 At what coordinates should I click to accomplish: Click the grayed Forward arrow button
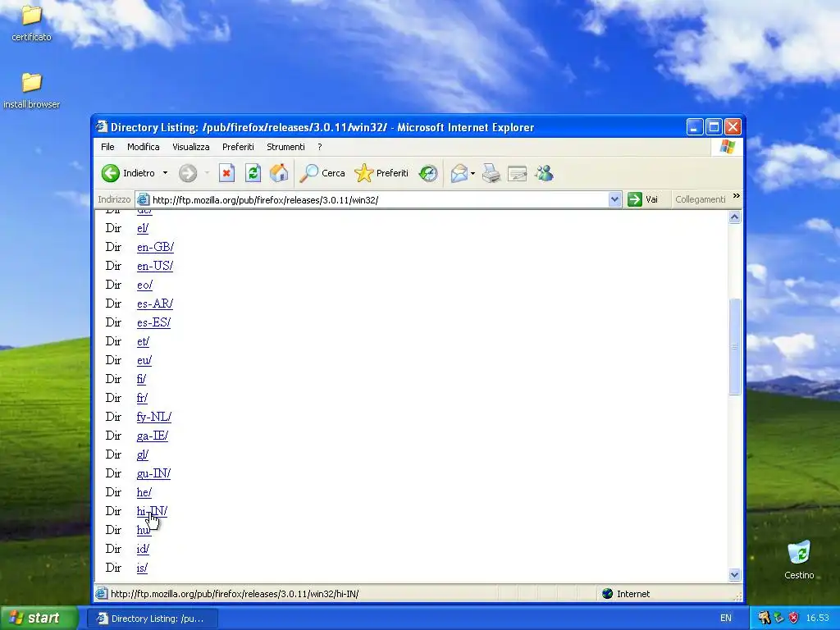(x=188, y=173)
